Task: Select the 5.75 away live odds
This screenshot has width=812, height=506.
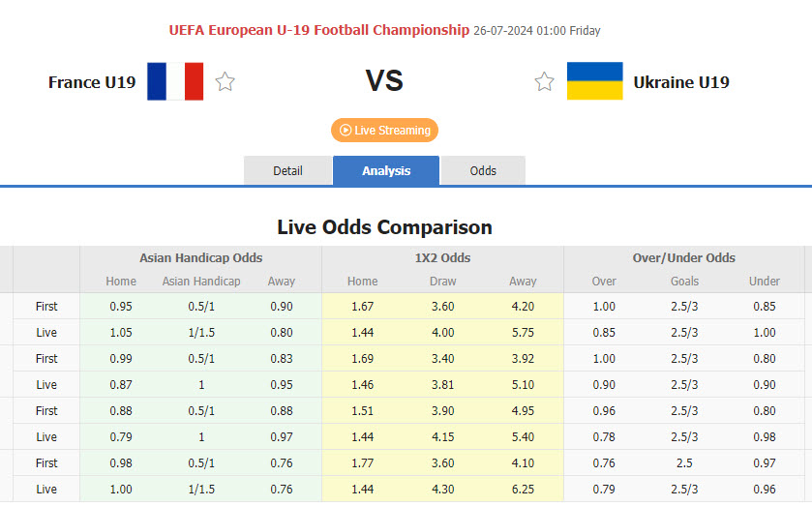Action: [523, 332]
